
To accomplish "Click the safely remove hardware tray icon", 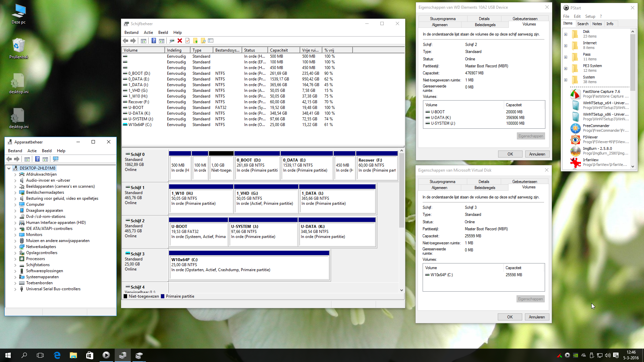I will click(592, 355).
